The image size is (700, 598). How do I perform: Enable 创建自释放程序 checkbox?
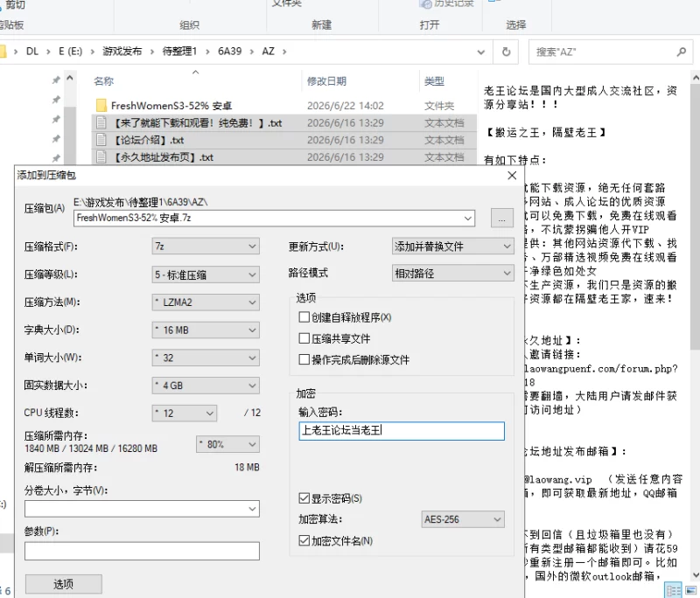(x=304, y=317)
